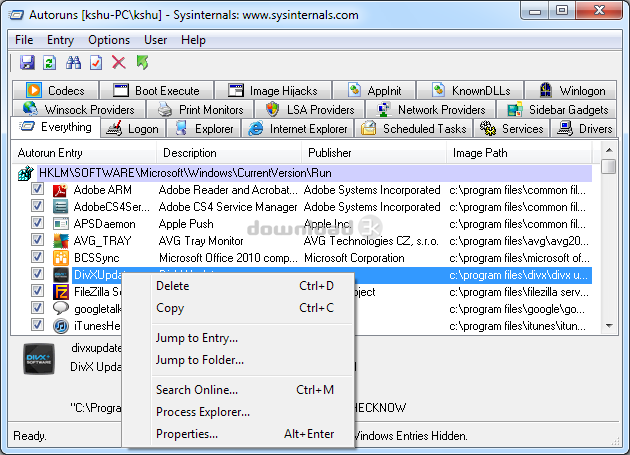Click the FileZilla Server row icon
630x455 pixels.
(60, 292)
